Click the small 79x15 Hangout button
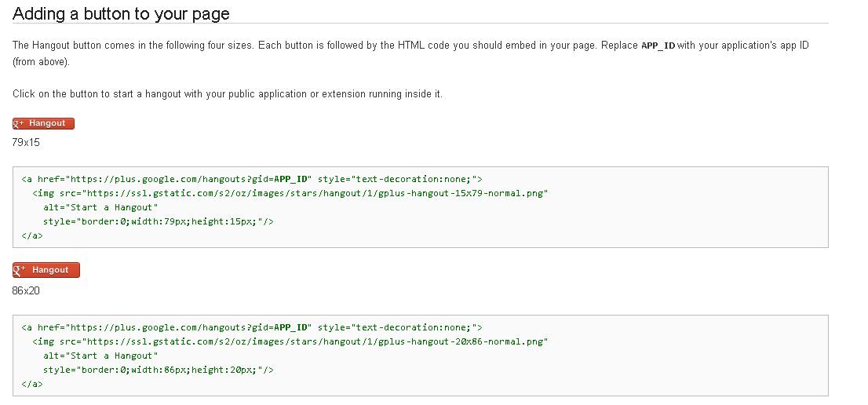This screenshot has width=868, height=405. 44,123
